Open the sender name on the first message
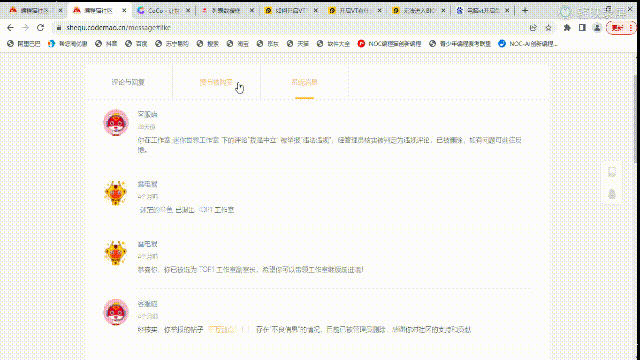Screen dimensions: 640x360 click(x=147, y=114)
